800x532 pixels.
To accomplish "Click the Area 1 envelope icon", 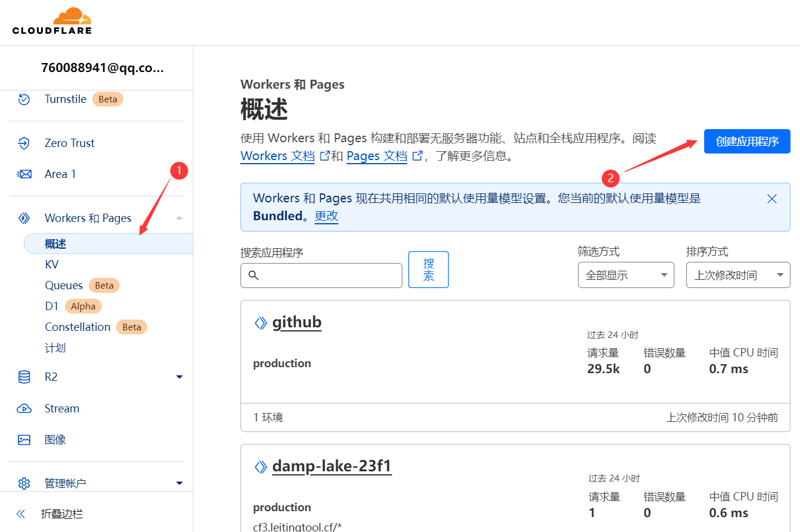I will (24, 174).
